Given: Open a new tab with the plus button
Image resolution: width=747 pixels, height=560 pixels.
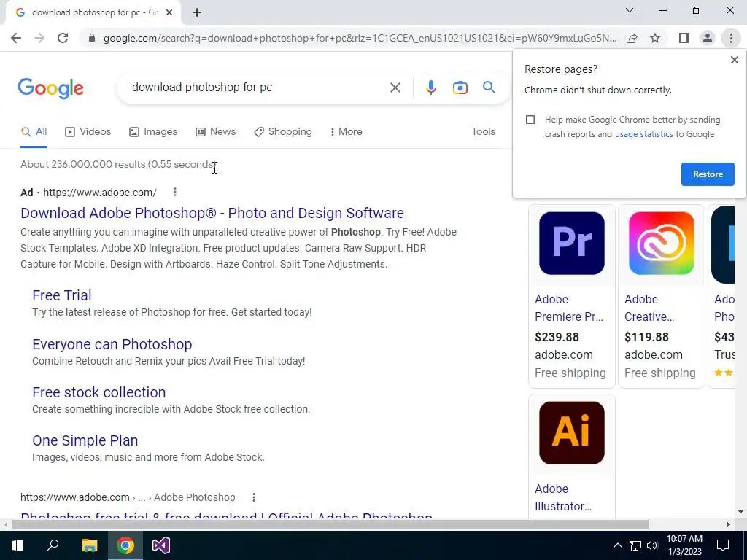Looking at the screenshot, I should [197, 12].
